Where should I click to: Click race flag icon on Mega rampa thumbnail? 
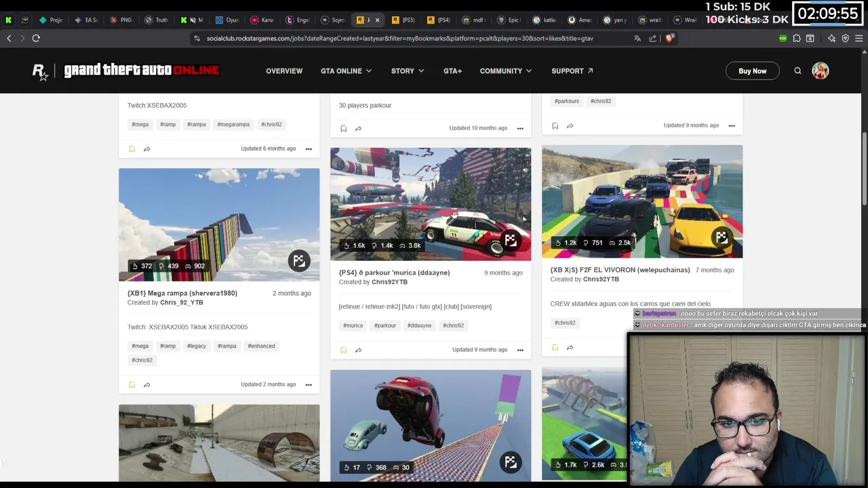pyautogui.click(x=298, y=260)
